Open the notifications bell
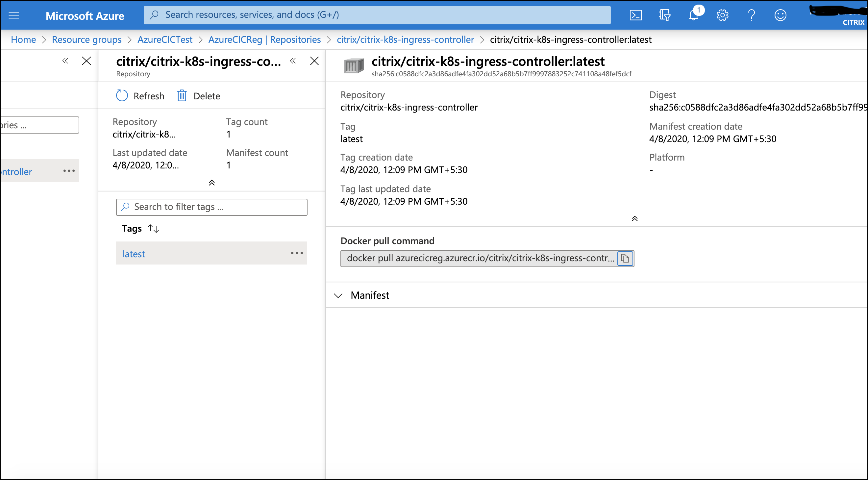 coord(693,15)
